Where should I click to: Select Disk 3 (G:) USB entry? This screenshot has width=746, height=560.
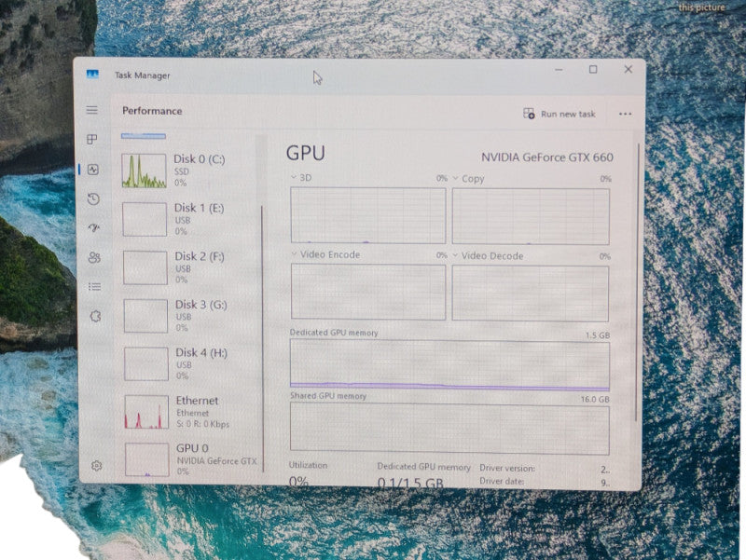click(189, 316)
